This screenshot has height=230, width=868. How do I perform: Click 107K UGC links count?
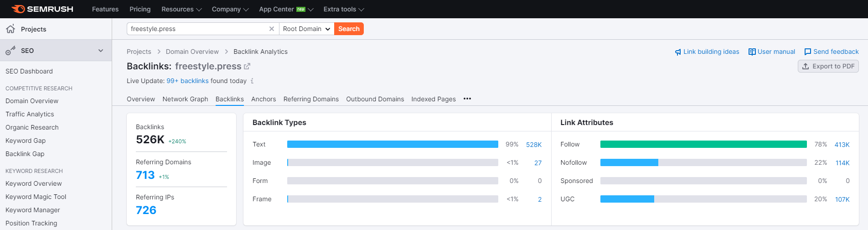842,199
